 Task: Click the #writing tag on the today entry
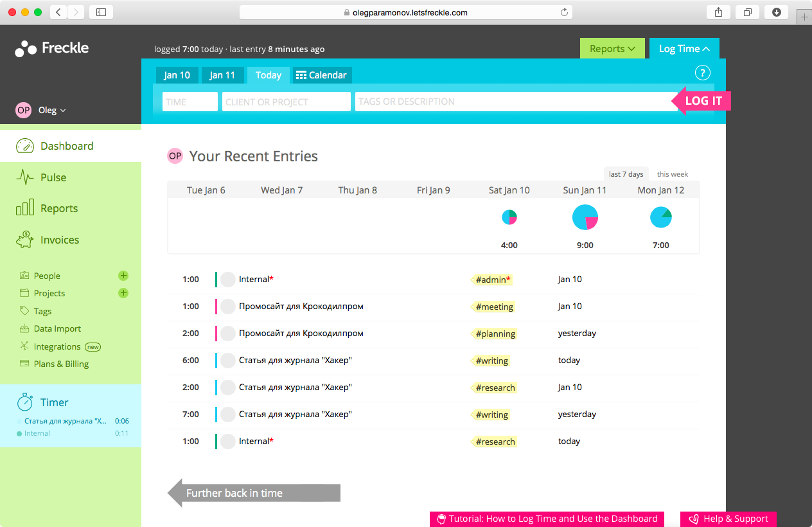pyautogui.click(x=491, y=361)
